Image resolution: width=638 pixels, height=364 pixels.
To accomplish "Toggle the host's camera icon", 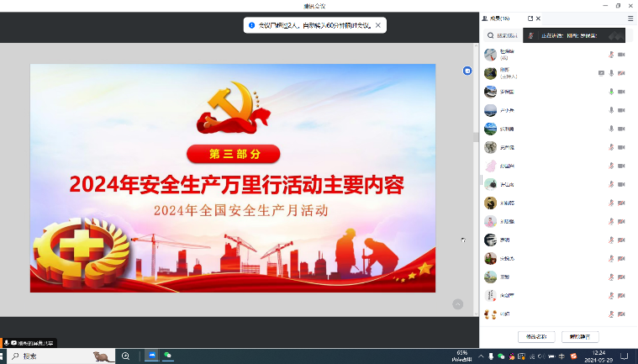I will (x=621, y=73).
